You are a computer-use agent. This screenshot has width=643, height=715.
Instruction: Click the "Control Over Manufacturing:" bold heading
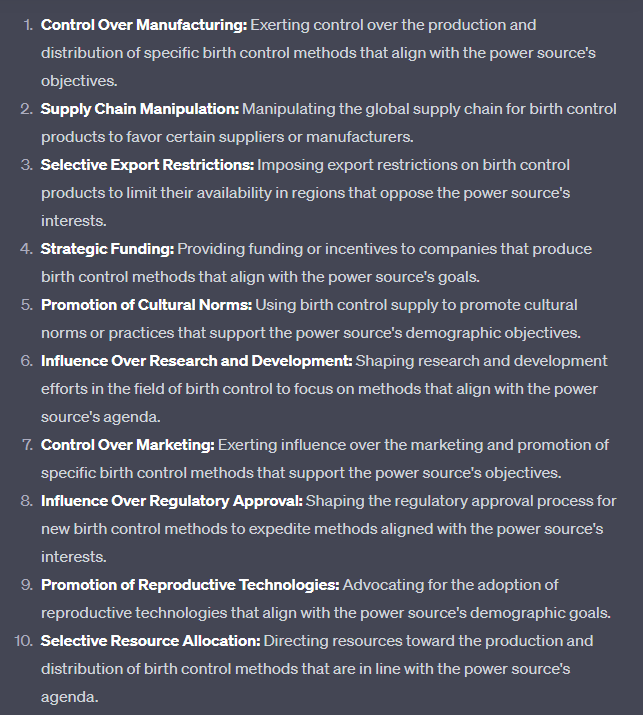143,24
